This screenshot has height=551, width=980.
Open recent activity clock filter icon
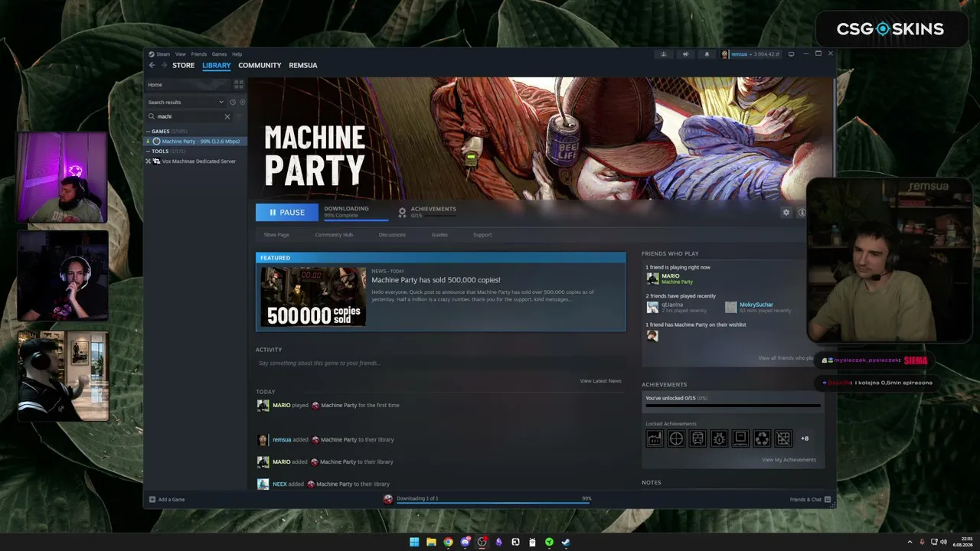233,102
